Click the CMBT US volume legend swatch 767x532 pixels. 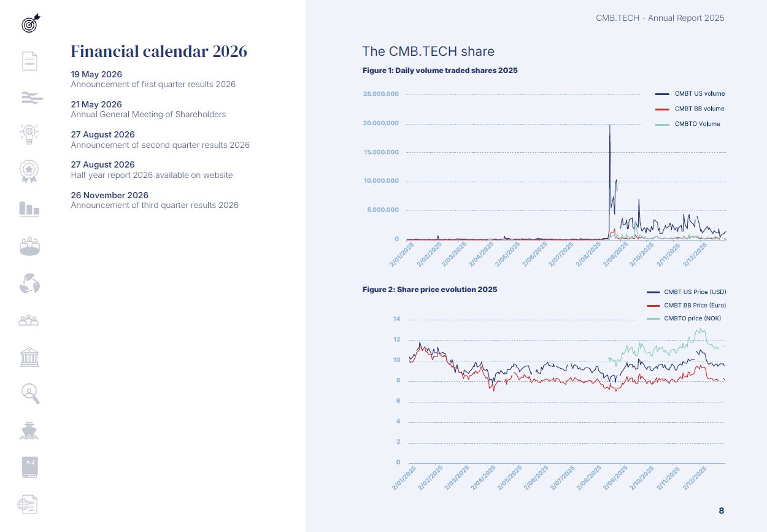[662, 94]
